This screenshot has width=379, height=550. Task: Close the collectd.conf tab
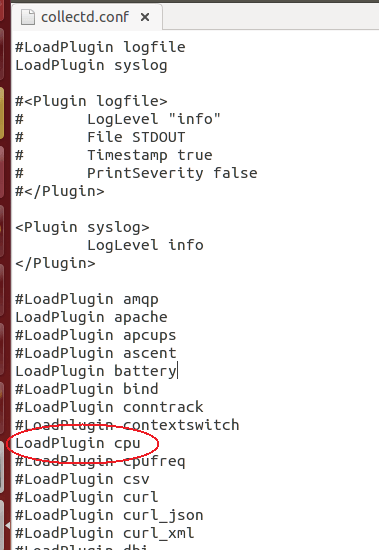(145, 17)
